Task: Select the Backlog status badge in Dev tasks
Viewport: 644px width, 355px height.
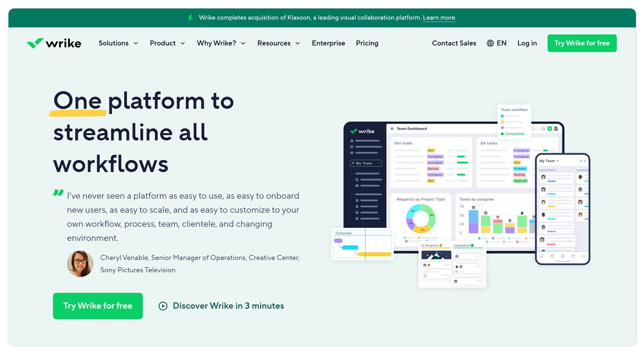Action: 433,169
